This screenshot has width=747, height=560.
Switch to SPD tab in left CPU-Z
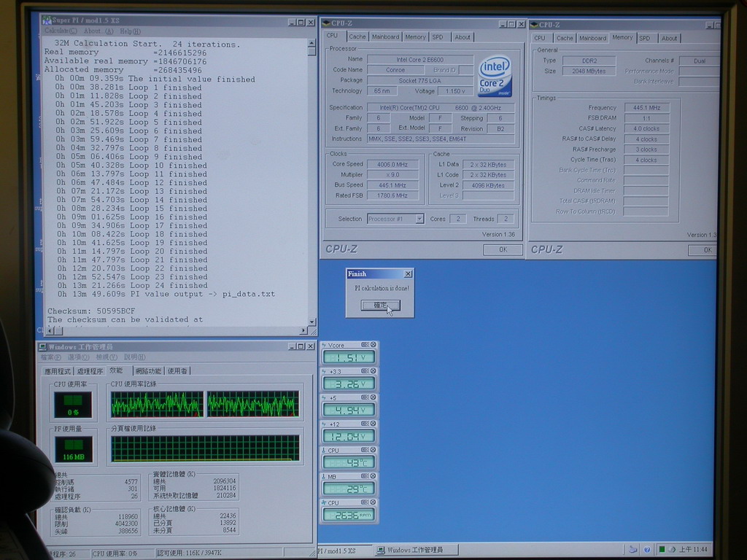pos(438,36)
